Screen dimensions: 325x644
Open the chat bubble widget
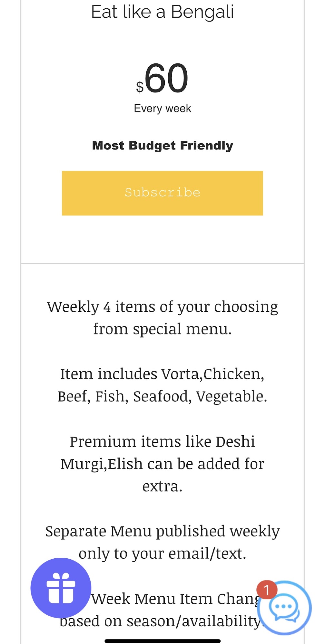(x=284, y=608)
